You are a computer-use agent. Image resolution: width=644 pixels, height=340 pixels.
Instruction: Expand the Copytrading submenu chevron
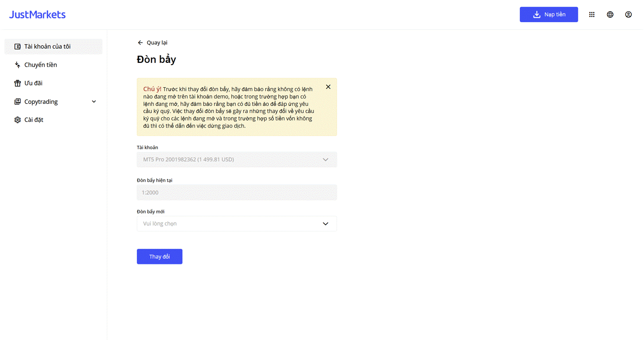93,102
